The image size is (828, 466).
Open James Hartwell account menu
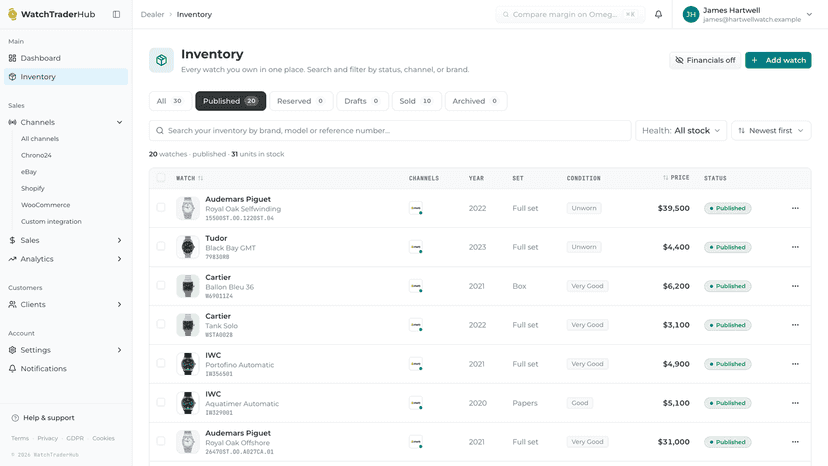click(747, 14)
